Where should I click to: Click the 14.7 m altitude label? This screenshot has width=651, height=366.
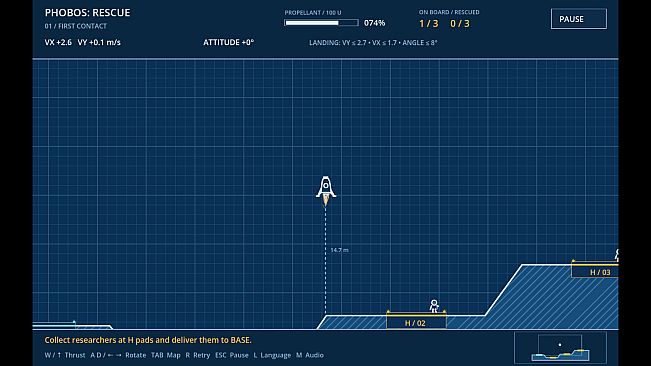pos(339,250)
